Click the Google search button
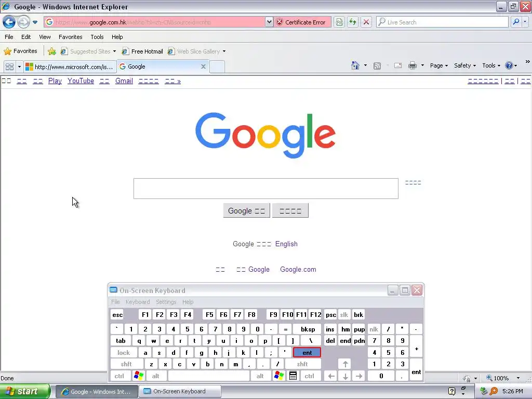The height and width of the screenshot is (399, 532). 247,211
